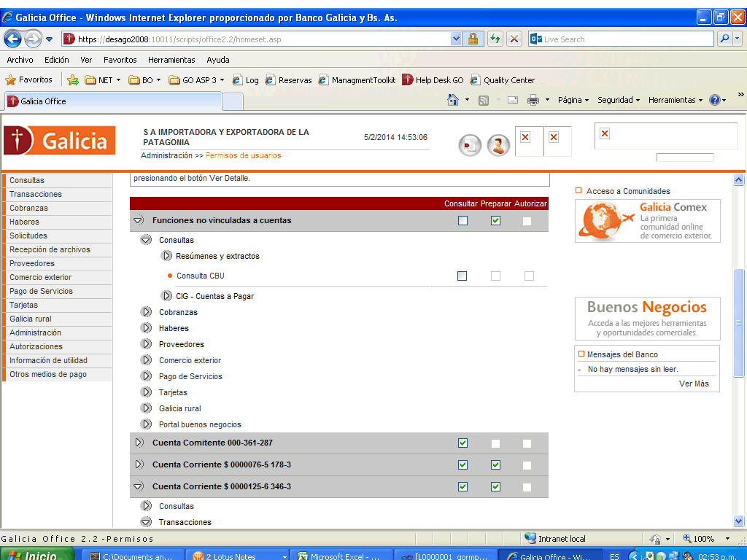
Task: Click the Home page icon
Action: pos(453,100)
